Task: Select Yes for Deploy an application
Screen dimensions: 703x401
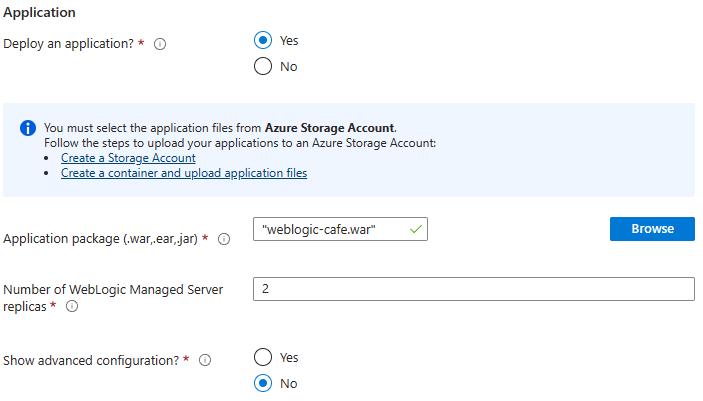Action: 263,41
